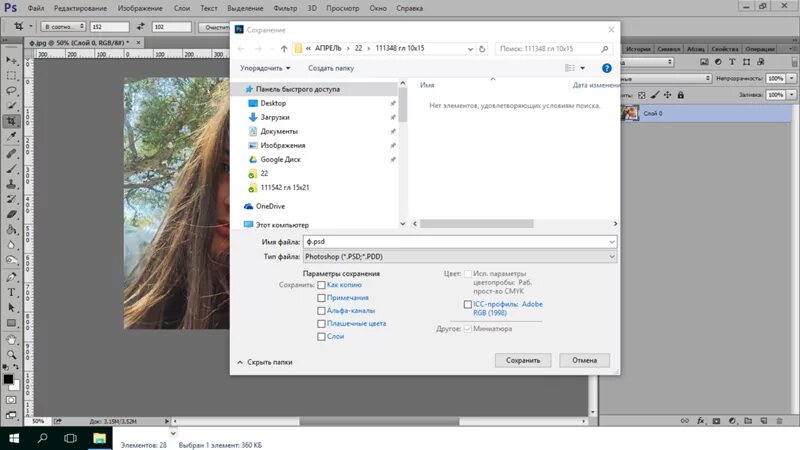Lock layer position with move-cross icon
The width and height of the screenshot is (800, 450).
tap(667, 95)
